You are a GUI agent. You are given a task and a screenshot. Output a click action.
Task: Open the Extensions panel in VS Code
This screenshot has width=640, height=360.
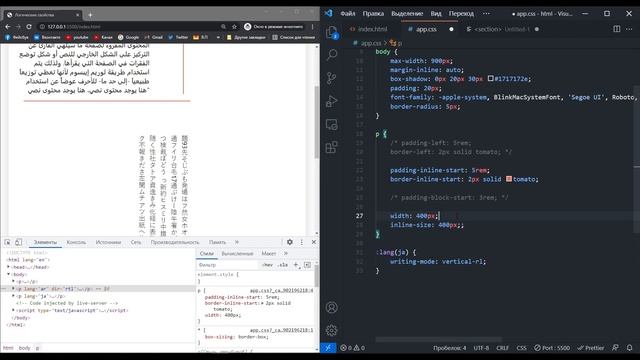(x=332, y=147)
